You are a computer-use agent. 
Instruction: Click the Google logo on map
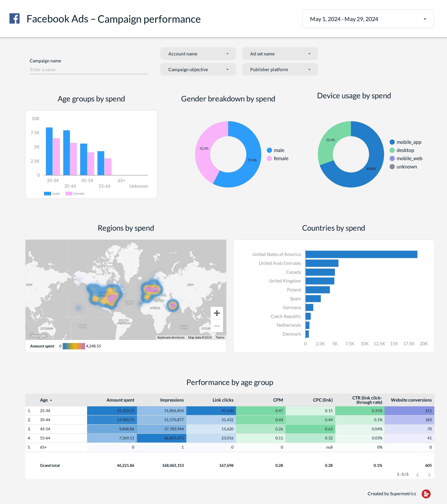(37, 335)
